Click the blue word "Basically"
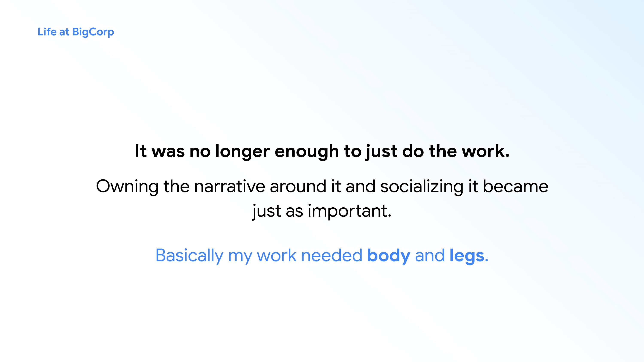Screen dimensions: 644x362 (189, 256)
